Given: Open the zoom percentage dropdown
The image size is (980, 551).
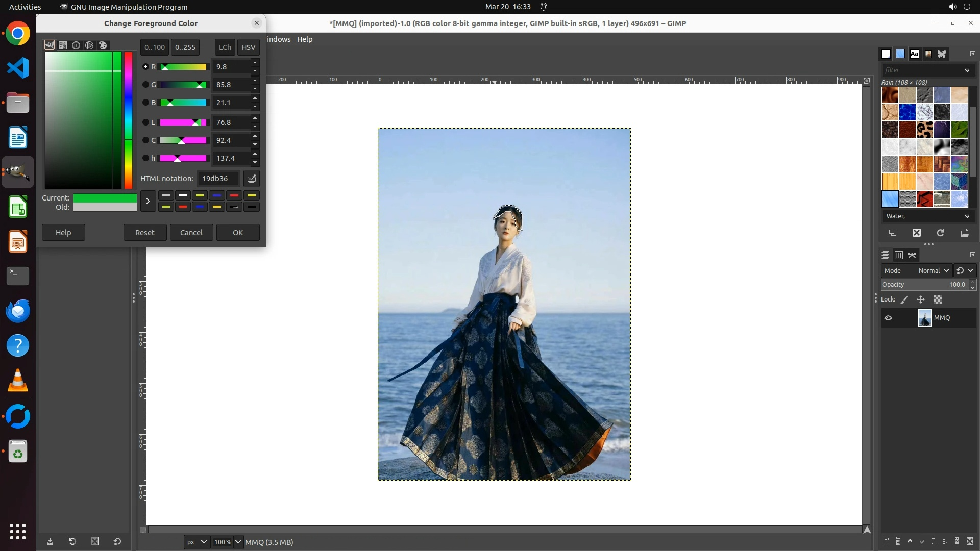Looking at the screenshot, I should [x=238, y=542].
